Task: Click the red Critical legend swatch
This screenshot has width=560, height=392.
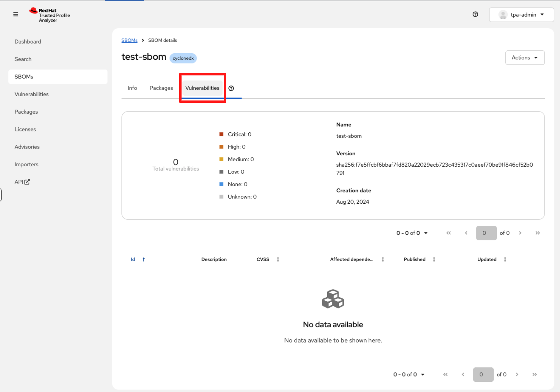Action: click(221, 135)
